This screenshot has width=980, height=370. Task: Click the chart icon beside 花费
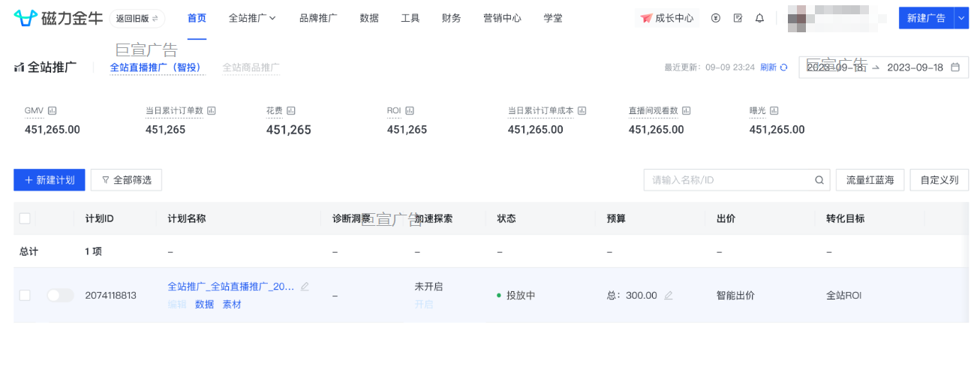coord(290,111)
